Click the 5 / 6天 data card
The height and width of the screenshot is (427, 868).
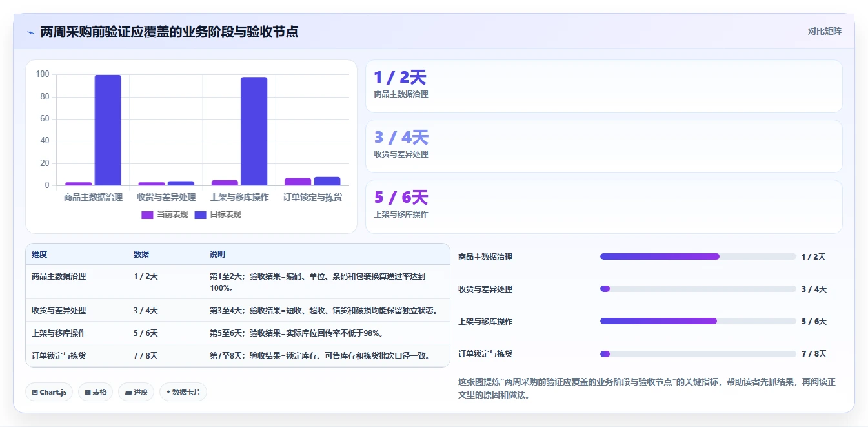(603, 207)
